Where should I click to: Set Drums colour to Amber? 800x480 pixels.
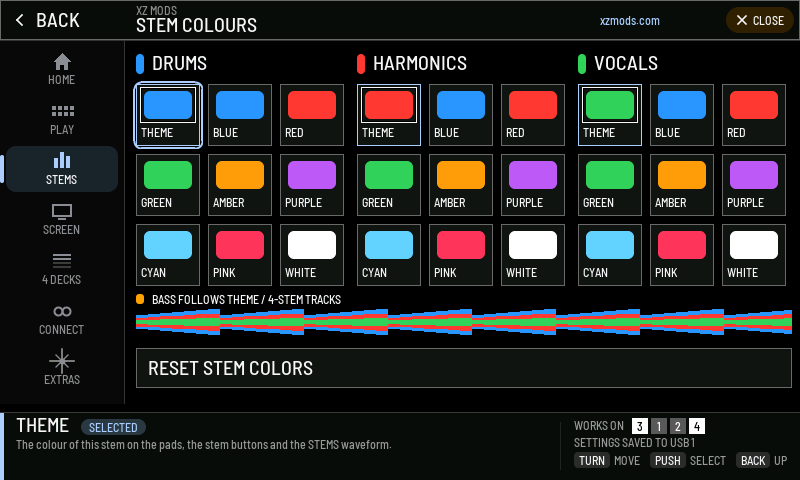click(x=240, y=185)
